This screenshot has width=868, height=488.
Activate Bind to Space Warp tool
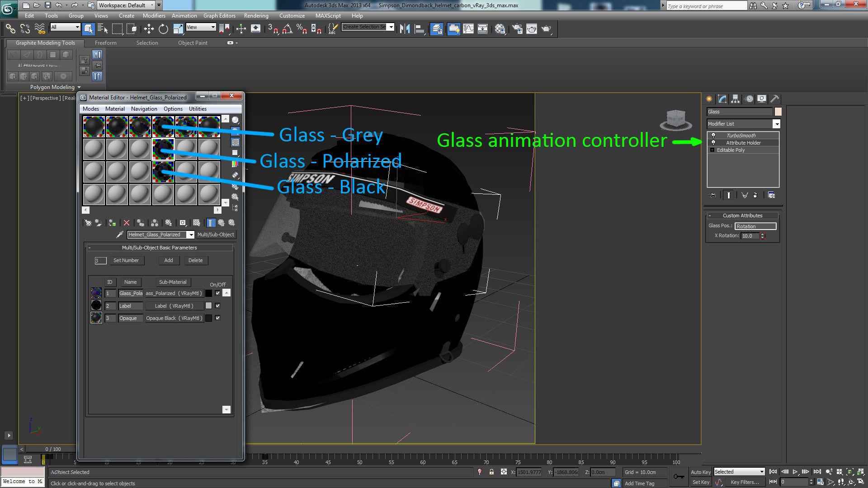[x=40, y=28]
